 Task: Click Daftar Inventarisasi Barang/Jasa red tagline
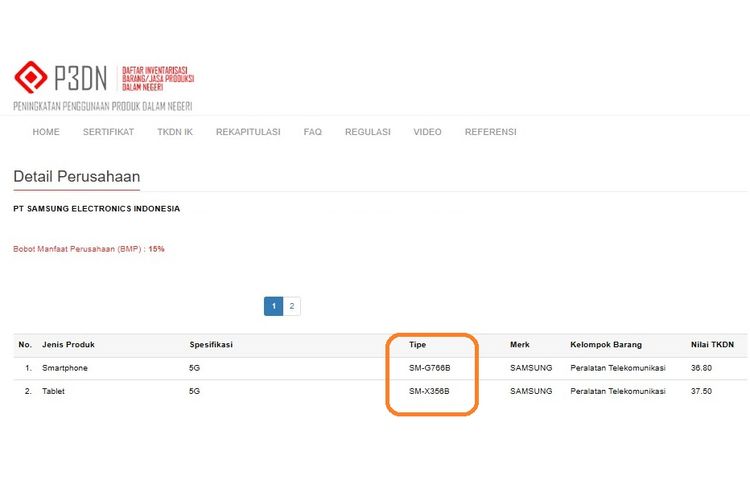[158, 78]
